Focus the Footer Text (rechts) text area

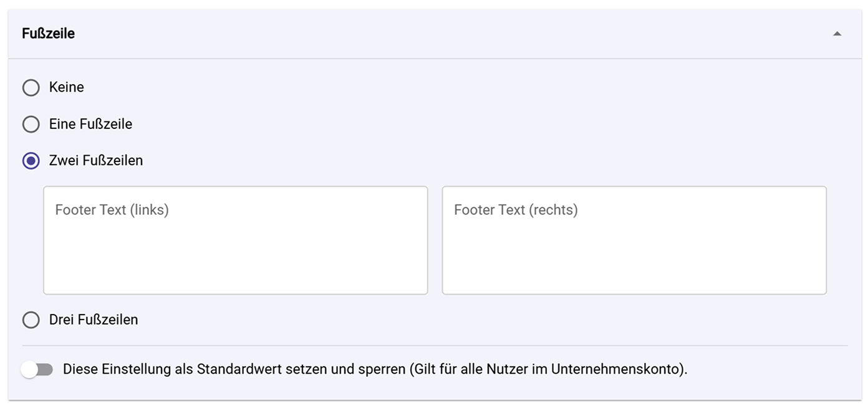pos(634,240)
